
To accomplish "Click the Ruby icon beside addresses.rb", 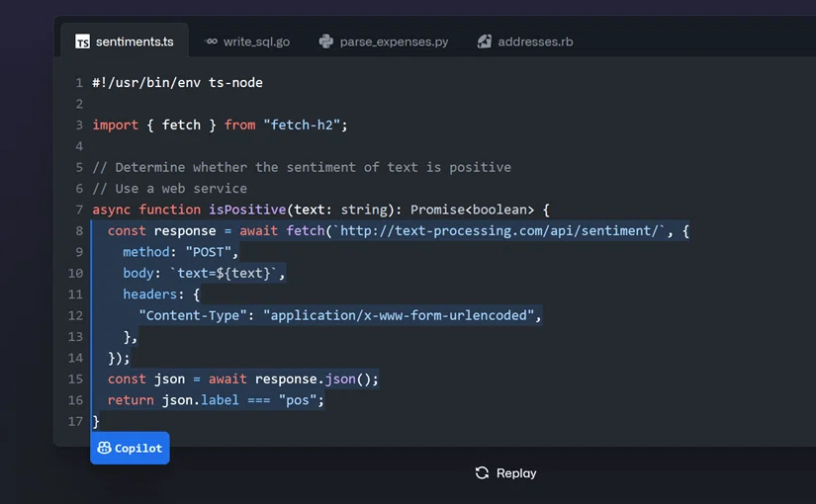I will click(x=485, y=42).
